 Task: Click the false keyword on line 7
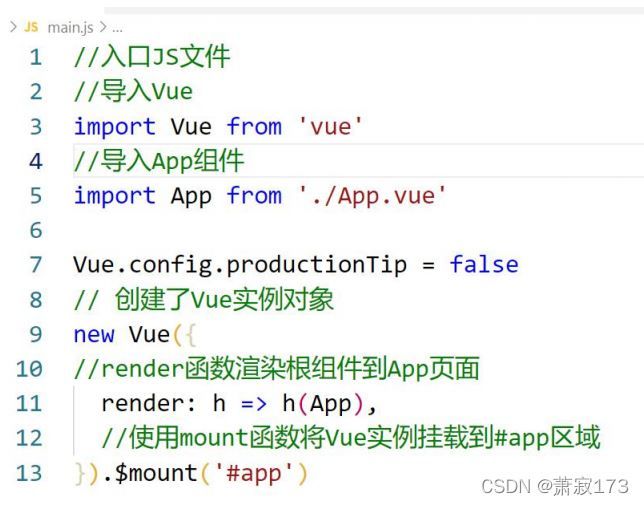[484, 265]
